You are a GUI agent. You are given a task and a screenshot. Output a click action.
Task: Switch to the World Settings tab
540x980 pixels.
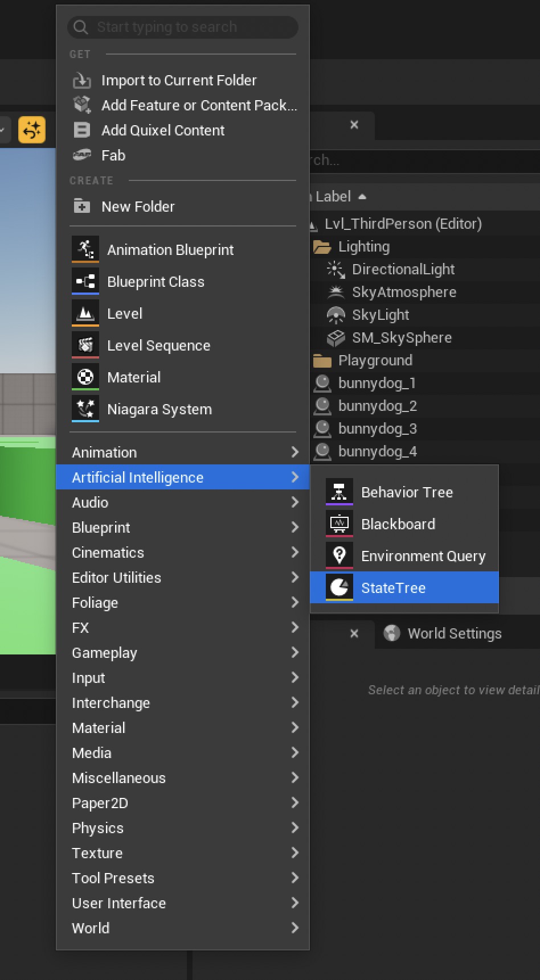pyautogui.click(x=454, y=633)
